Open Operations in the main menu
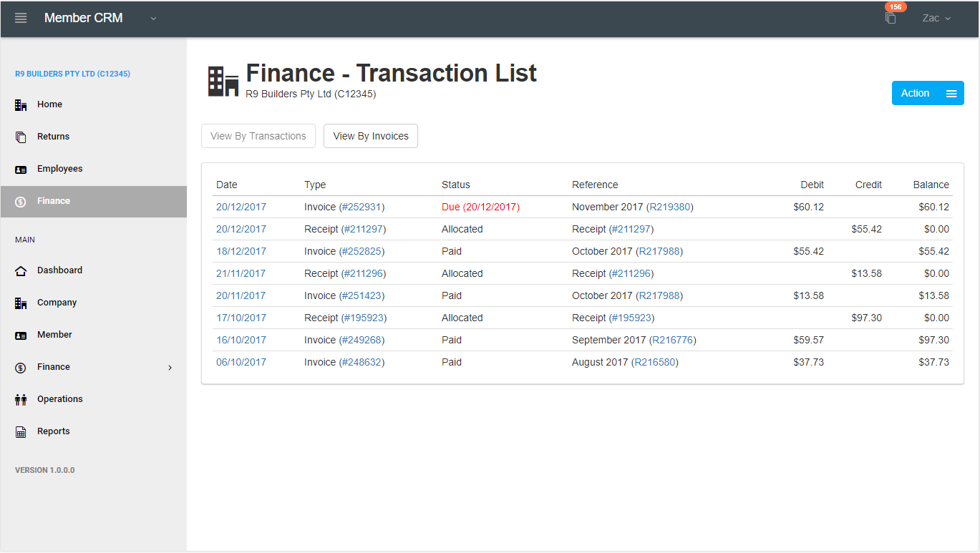The width and height of the screenshot is (980, 553). coord(93,399)
